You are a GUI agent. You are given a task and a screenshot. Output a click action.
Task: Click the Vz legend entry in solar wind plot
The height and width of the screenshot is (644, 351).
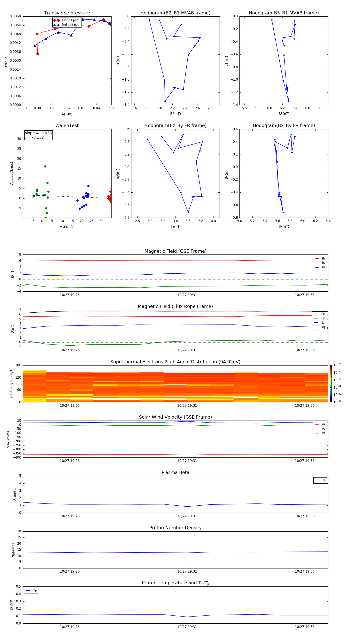click(320, 433)
